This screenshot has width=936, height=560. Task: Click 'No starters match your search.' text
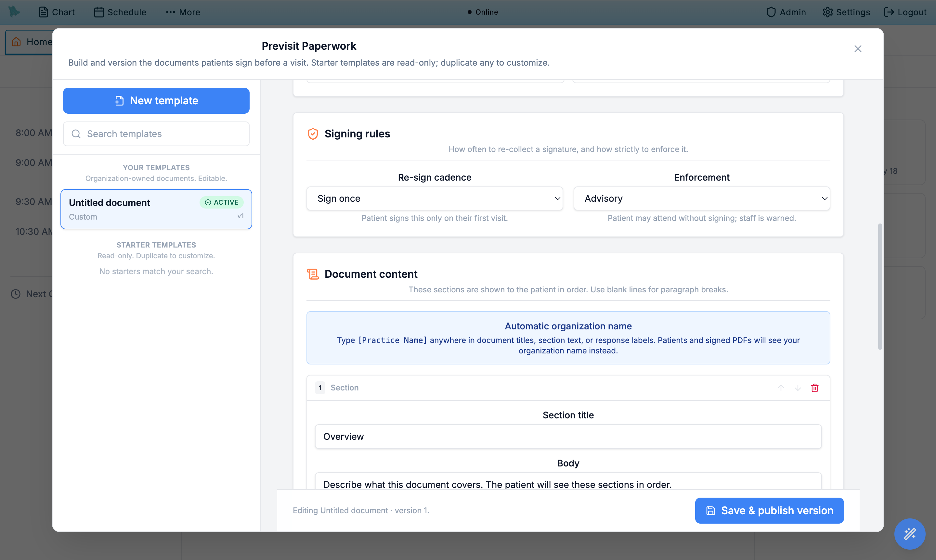point(156,271)
